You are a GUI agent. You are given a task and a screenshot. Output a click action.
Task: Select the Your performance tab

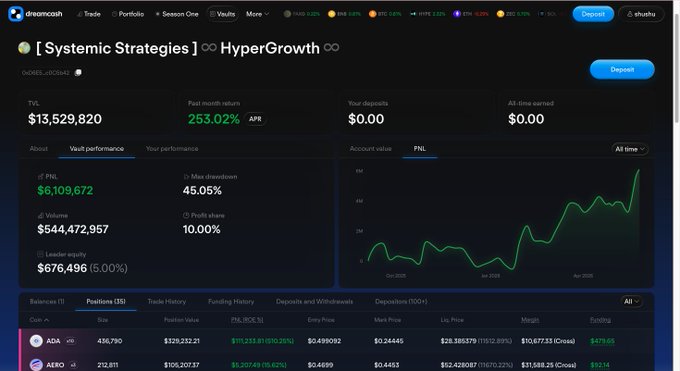172,148
